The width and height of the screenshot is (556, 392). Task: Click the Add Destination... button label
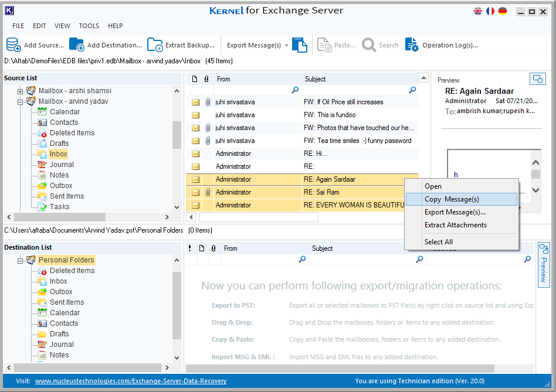point(114,45)
